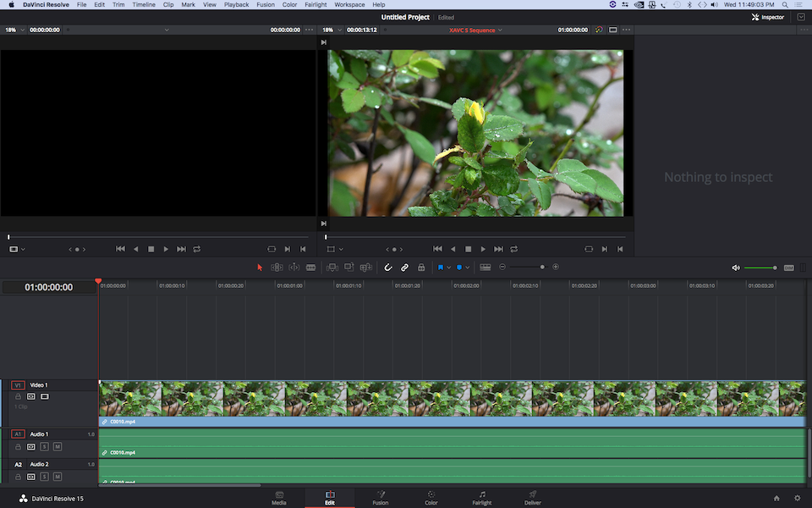Add a blue marker at the playhead
This screenshot has width=812, height=508.
(459, 268)
